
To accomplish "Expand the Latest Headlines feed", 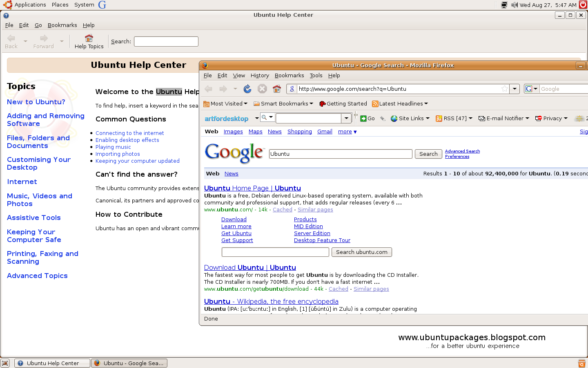I will [x=400, y=103].
